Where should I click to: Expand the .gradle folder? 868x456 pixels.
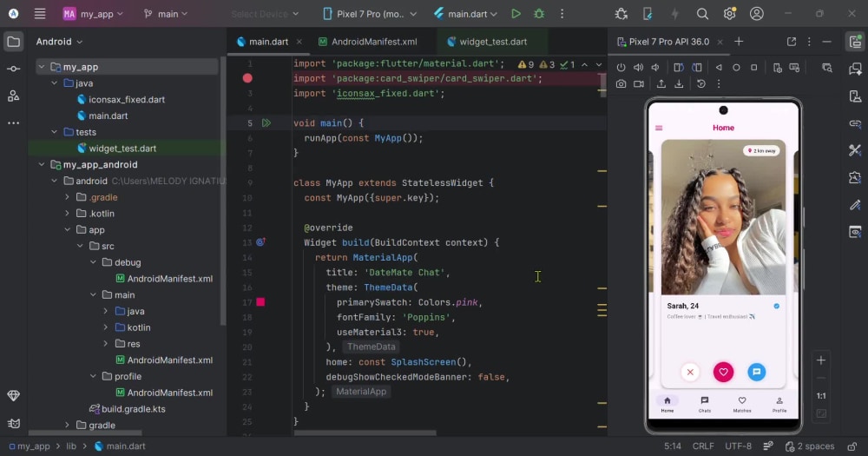click(68, 197)
